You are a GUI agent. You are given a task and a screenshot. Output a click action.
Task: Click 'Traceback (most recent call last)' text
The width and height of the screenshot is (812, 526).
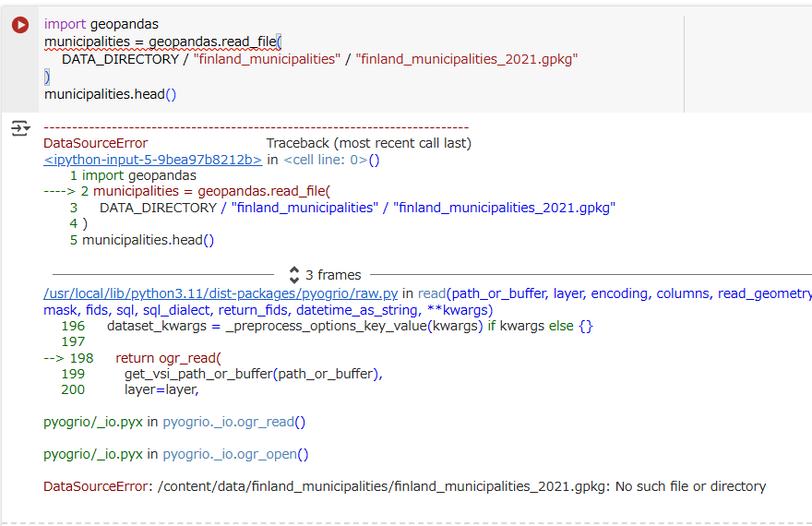369,143
